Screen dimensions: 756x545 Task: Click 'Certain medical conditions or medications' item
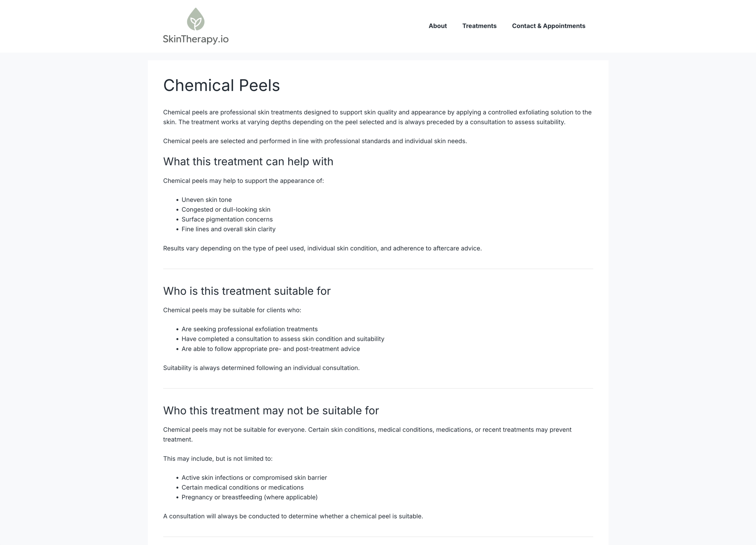click(242, 487)
